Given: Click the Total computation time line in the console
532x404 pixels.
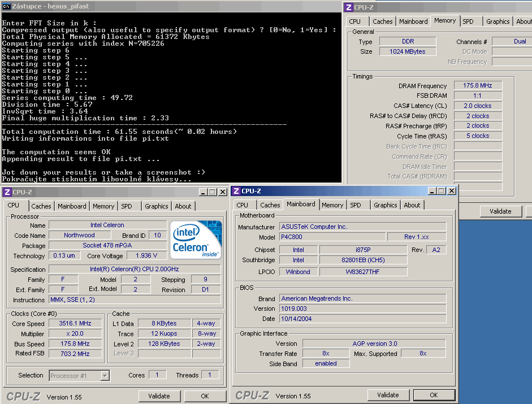Looking at the screenshot, I should [x=119, y=132].
